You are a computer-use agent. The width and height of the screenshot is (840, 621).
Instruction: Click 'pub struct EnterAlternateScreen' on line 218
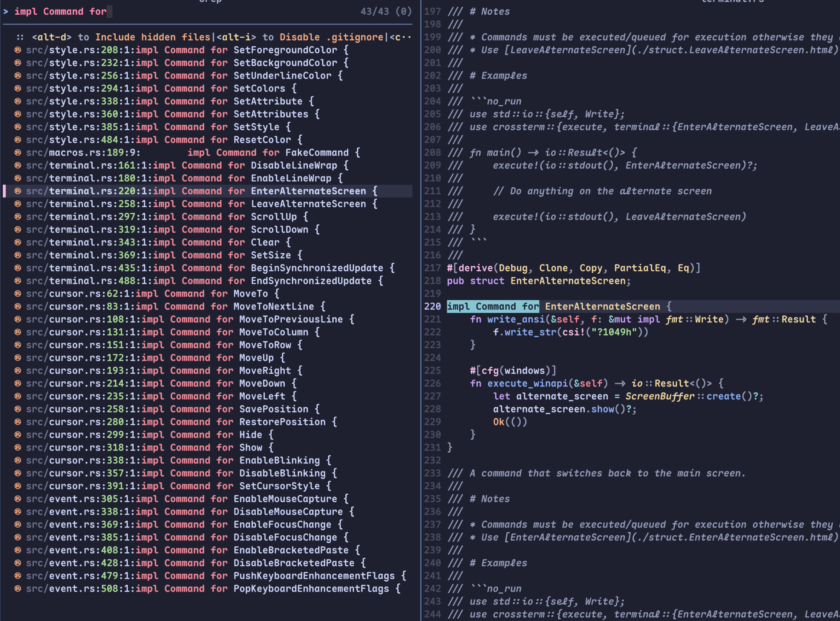538,281
